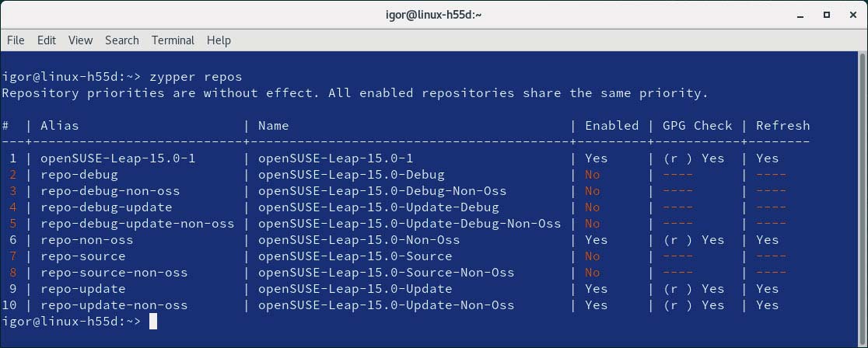This screenshot has height=348, width=868.
Task: Open the Edit menu
Action: (47, 40)
